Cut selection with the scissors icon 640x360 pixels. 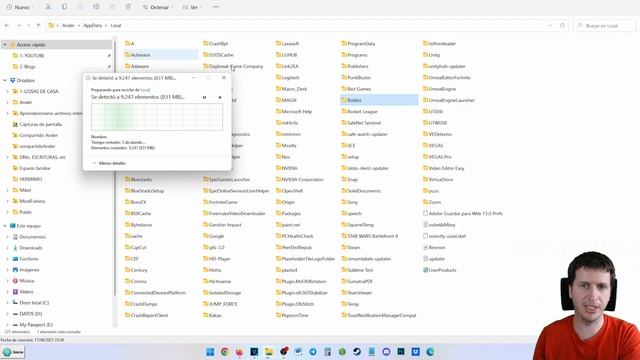pyautogui.click(x=48, y=7)
